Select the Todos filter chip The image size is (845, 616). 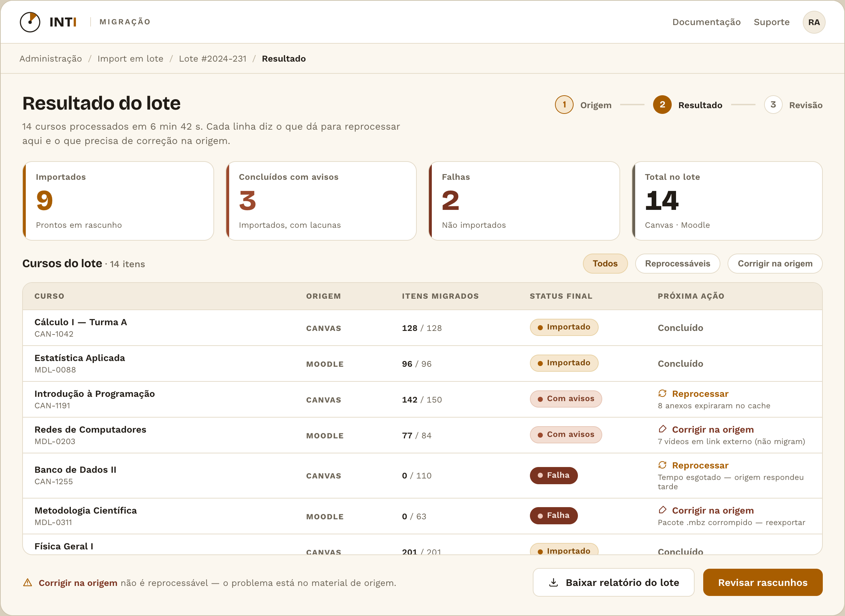pyautogui.click(x=605, y=264)
